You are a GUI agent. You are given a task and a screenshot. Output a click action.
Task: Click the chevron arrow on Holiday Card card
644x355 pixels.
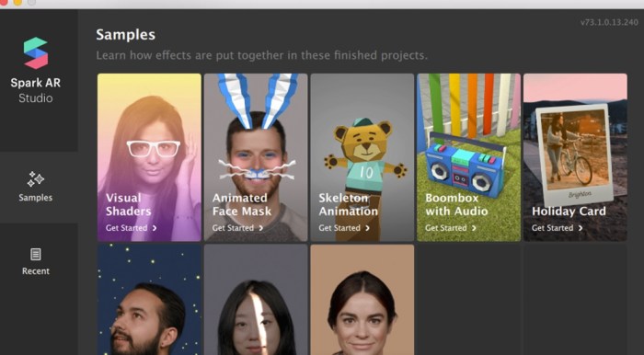[581, 228]
